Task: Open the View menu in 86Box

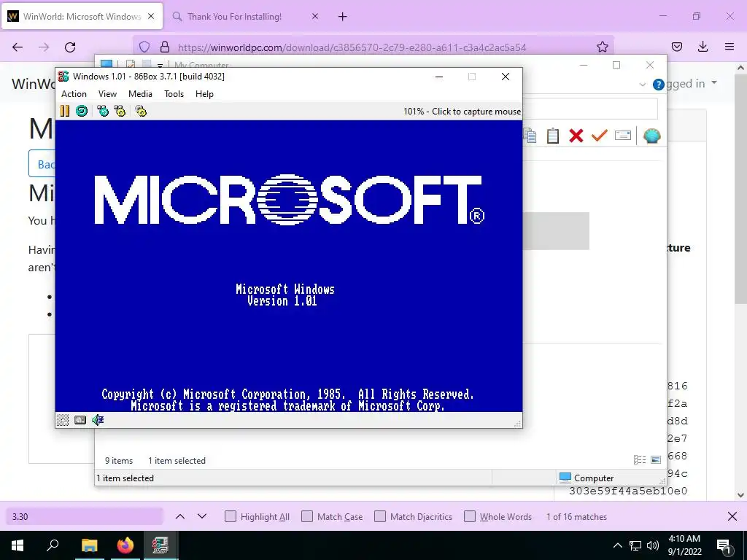Action: point(107,94)
